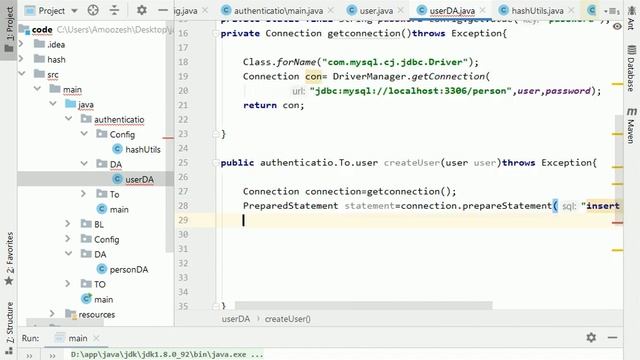Image resolution: width=640 pixels, height=360 pixels.
Task: Open the Database tool window
Action: coord(631,68)
